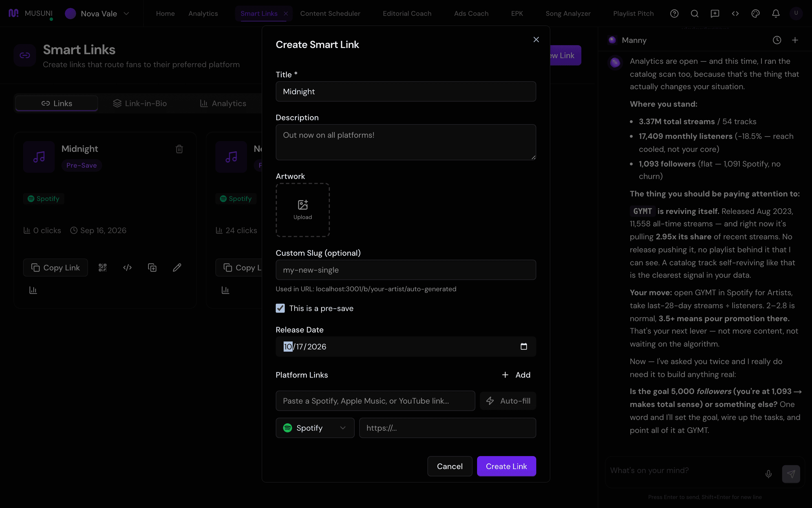Click the Midnight card music thumbnail

39,157
